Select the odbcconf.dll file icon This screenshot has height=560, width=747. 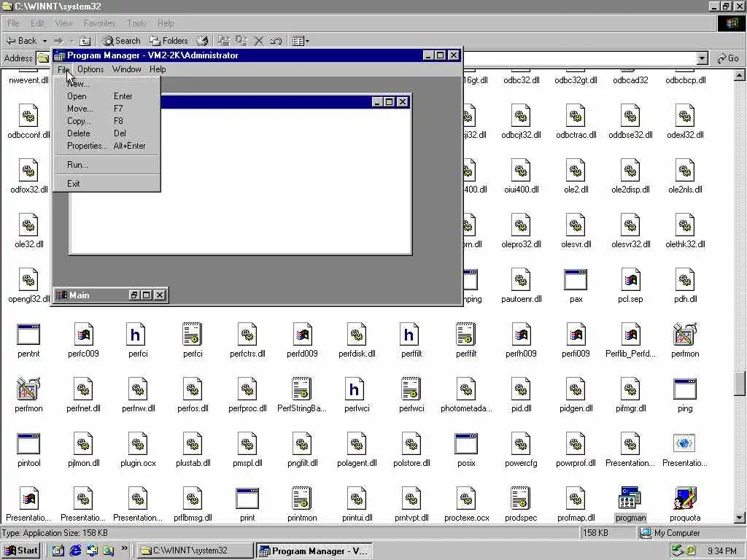[x=28, y=115]
